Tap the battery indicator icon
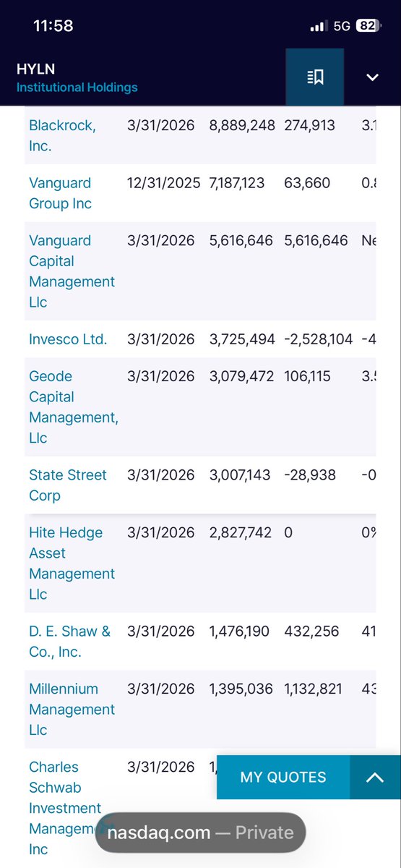 (x=367, y=25)
